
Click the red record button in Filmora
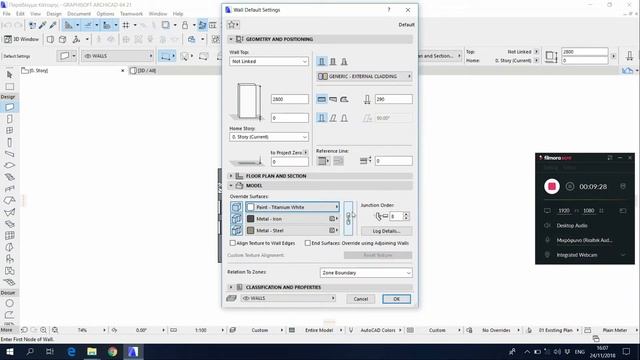point(552,187)
